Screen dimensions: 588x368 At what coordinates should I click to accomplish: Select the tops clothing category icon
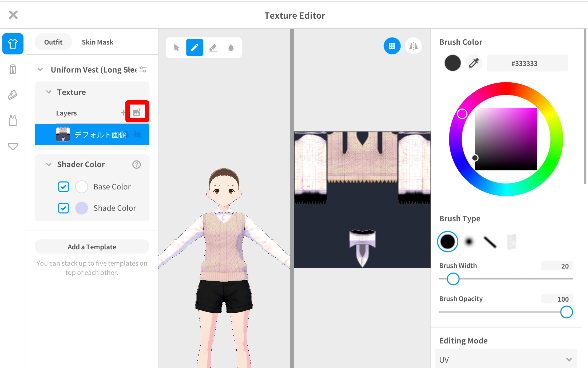point(13,44)
